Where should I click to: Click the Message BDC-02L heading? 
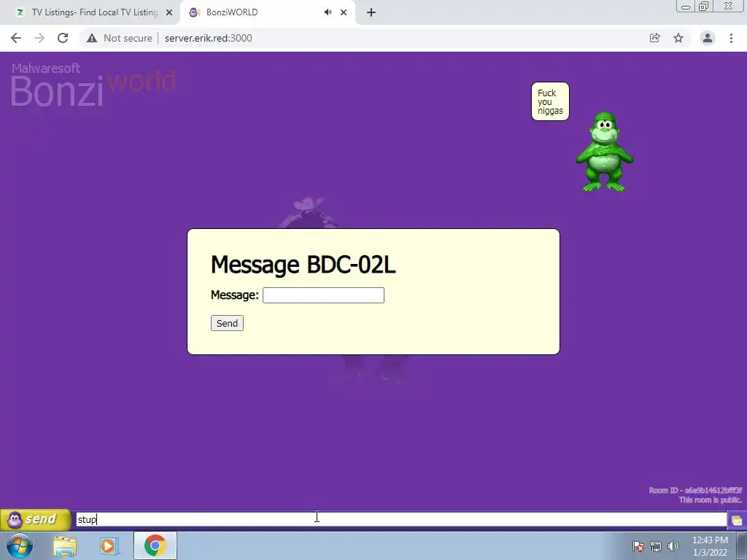pyautogui.click(x=303, y=264)
